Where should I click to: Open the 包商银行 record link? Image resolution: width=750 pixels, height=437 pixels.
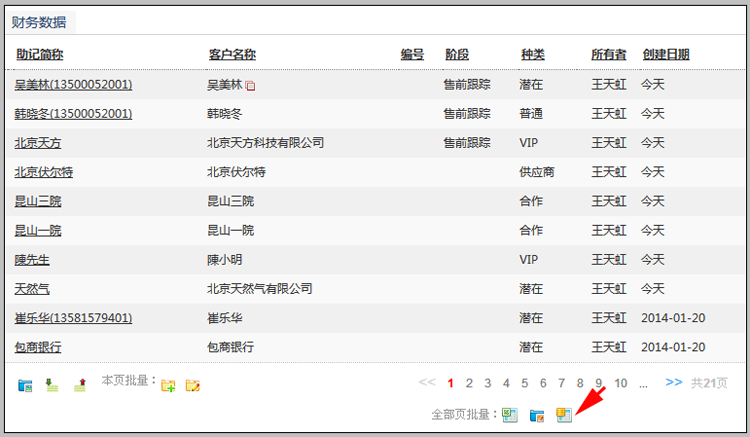[x=38, y=347]
